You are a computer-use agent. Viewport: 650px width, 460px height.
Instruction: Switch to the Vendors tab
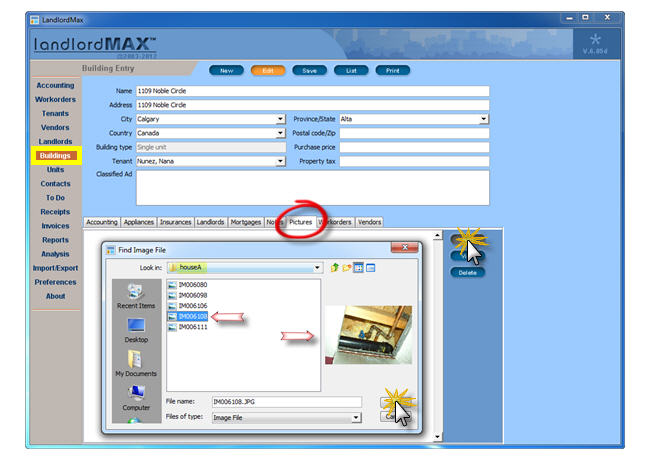pyautogui.click(x=369, y=222)
